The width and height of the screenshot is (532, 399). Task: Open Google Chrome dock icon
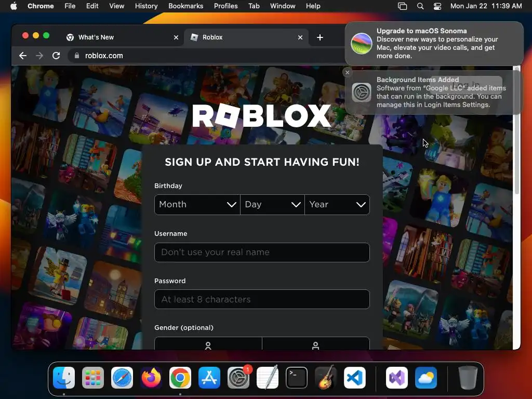pyautogui.click(x=180, y=378)
